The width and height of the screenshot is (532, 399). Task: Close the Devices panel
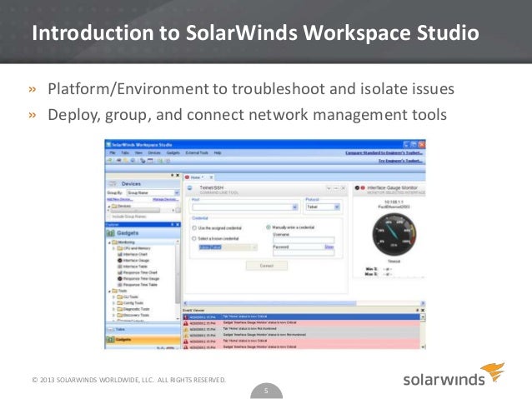point(178,175)
